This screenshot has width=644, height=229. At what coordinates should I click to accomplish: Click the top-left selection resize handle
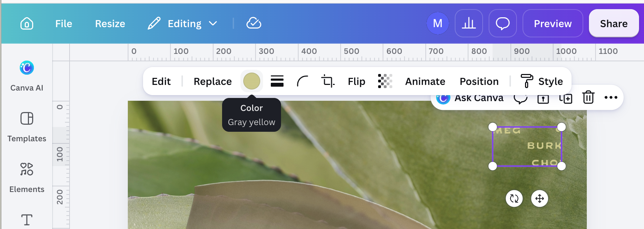pos(493,127)
